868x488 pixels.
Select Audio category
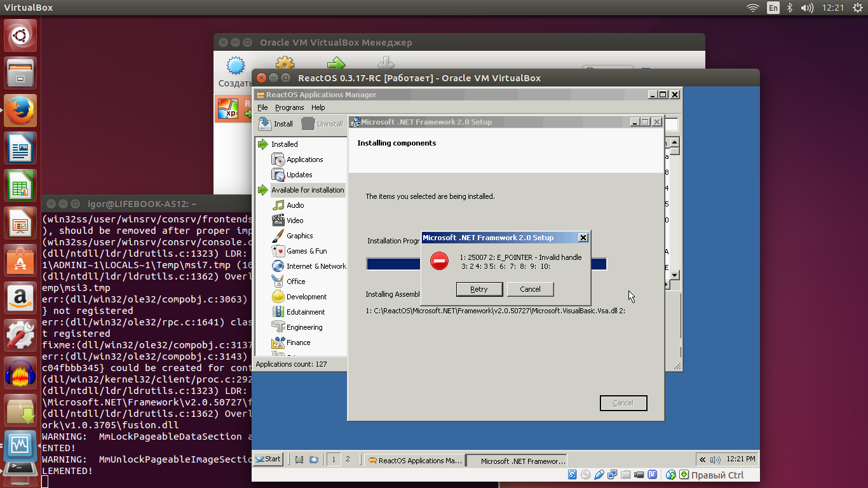coord(295,205)
